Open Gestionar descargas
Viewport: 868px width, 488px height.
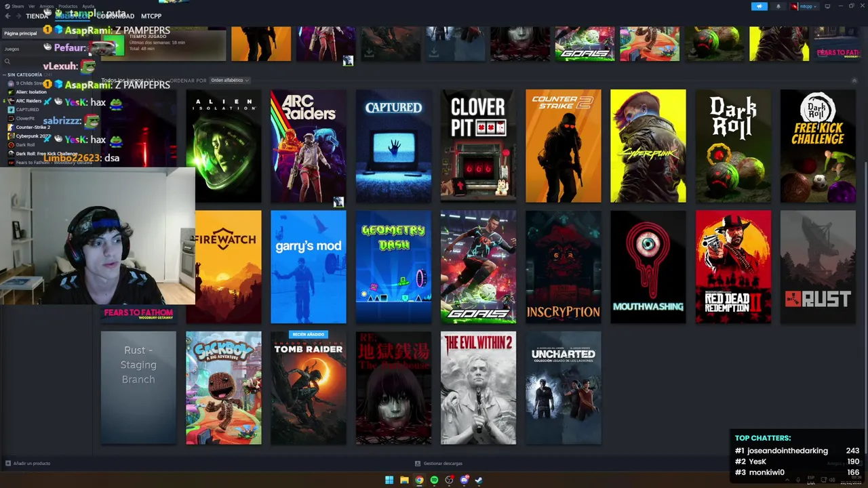click(439, 464)
